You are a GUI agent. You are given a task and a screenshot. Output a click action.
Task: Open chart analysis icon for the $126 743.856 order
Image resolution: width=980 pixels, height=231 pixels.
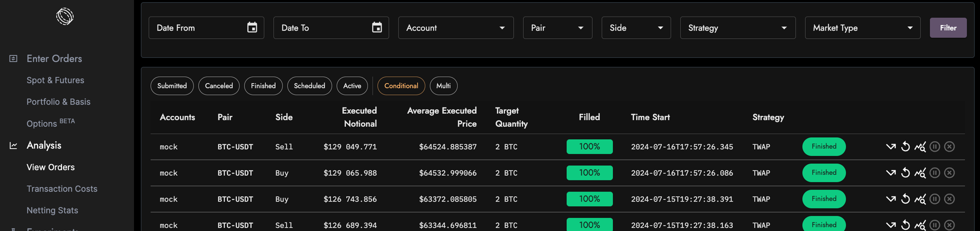920,199
